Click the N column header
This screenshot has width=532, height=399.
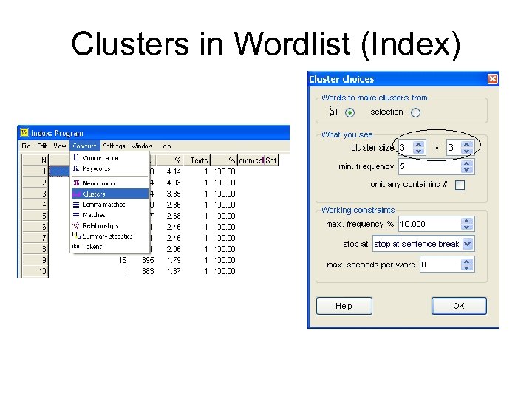(x=35, y=160)
